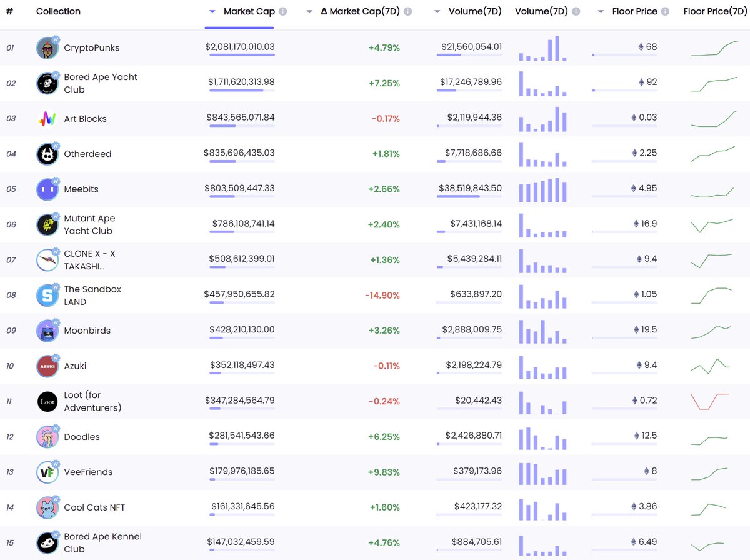Click the +7.25% market cap change

(384, 83)
